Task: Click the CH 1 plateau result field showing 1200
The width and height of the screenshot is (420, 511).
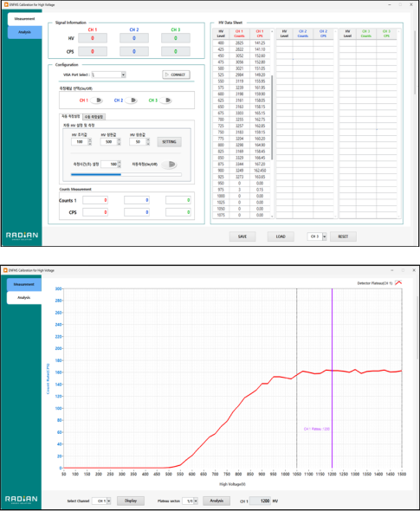Action: pos(261,501)
